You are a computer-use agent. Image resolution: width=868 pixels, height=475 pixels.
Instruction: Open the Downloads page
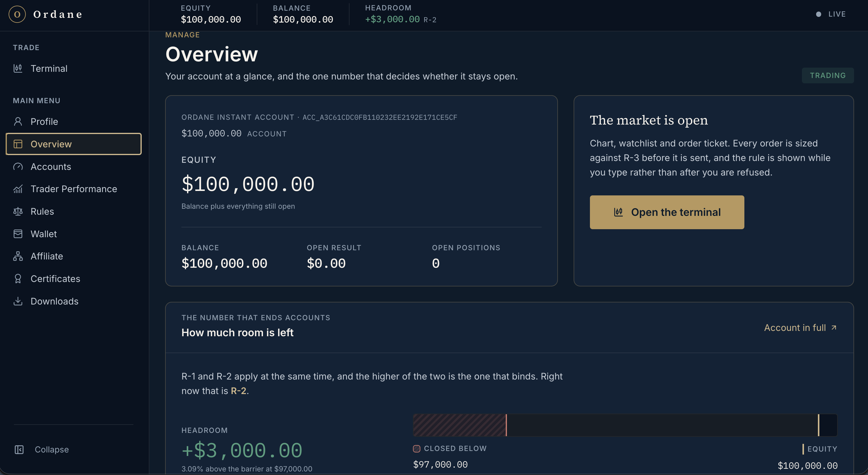point(74,301)
